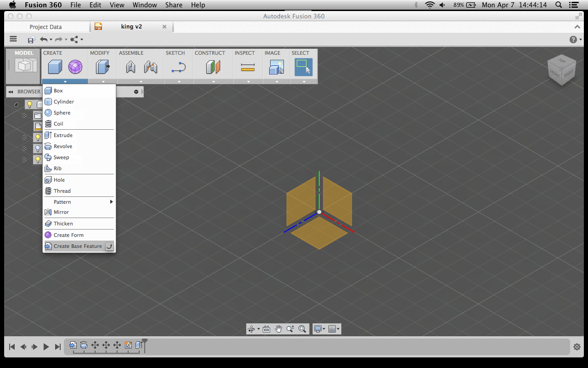Click the Redo arrow icon
588x368 pixels.
point(59,40)
